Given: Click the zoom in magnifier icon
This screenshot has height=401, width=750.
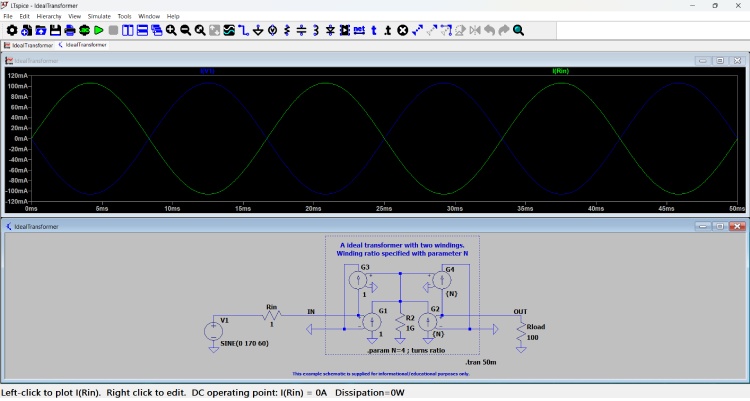Looking at the screenshot, I should pos(171,31).
